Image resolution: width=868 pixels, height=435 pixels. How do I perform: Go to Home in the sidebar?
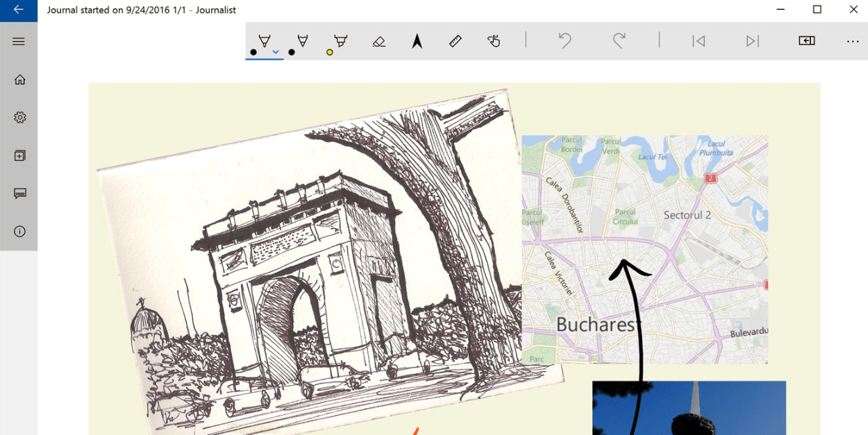[x=19, y=80]
